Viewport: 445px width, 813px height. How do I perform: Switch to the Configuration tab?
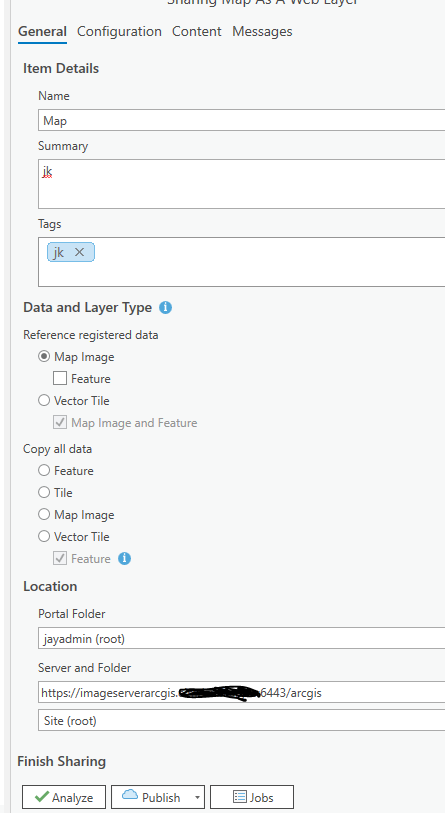(x=119, y=32)
